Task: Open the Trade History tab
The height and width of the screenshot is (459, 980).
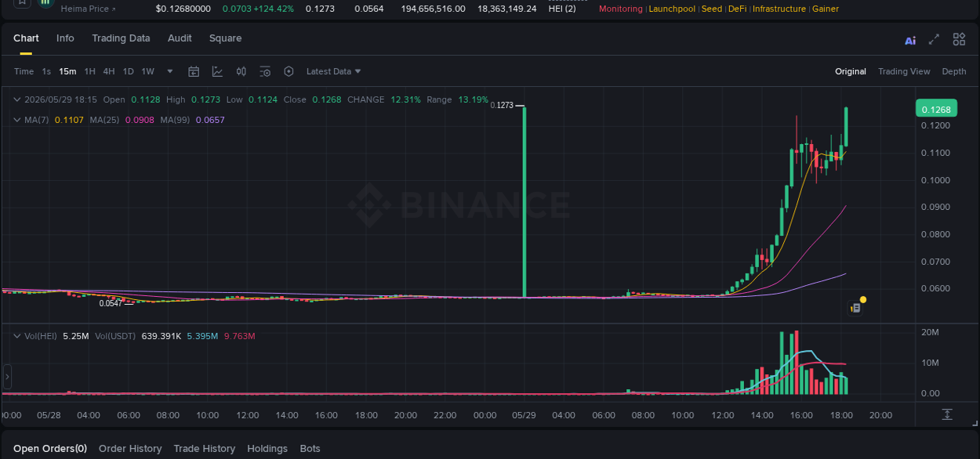Action: click(x=205, y=449)
